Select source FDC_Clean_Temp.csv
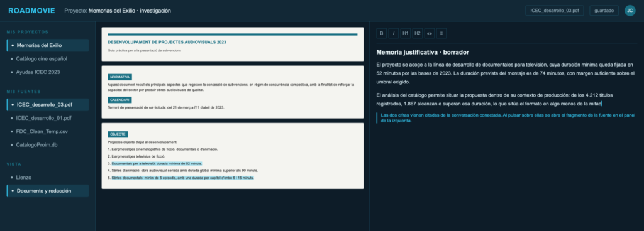The width and height of the screenshot is (644, 231). tap(48, 131)
